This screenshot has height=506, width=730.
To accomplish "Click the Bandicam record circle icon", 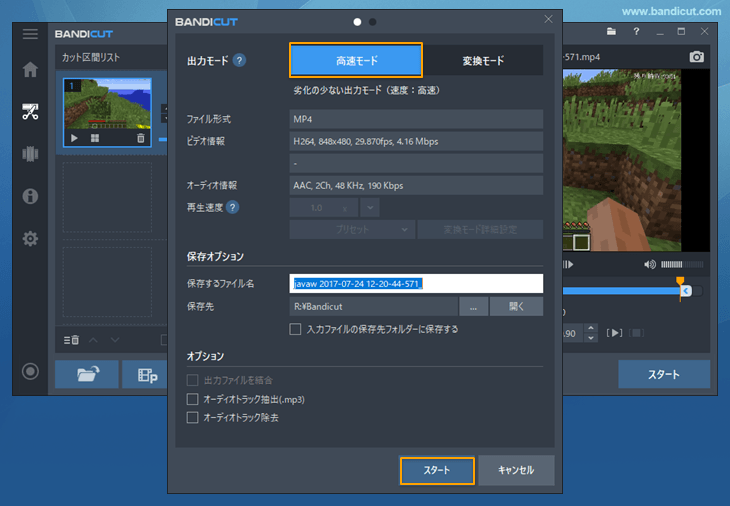I will click(30, 371).
